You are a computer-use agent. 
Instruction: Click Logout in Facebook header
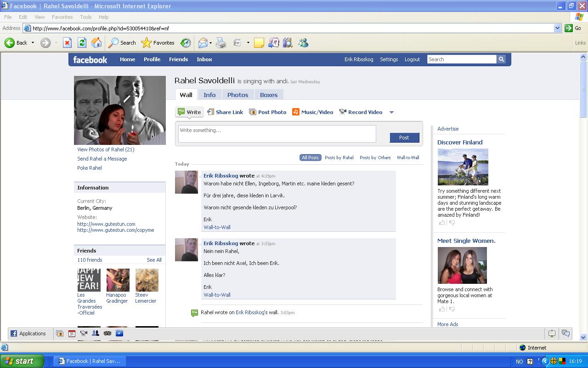[412, 59]
